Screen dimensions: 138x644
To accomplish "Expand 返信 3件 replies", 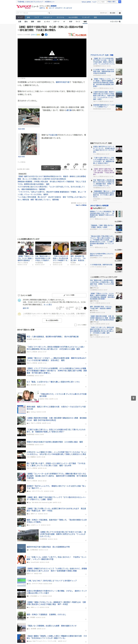I will (x=26, y=308).
